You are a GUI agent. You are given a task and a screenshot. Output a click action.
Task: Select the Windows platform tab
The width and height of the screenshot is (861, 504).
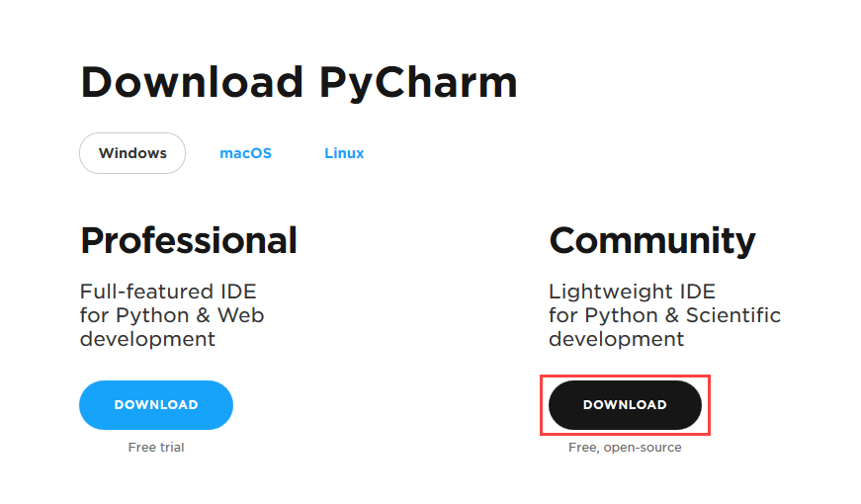click(x=131, y=153)
